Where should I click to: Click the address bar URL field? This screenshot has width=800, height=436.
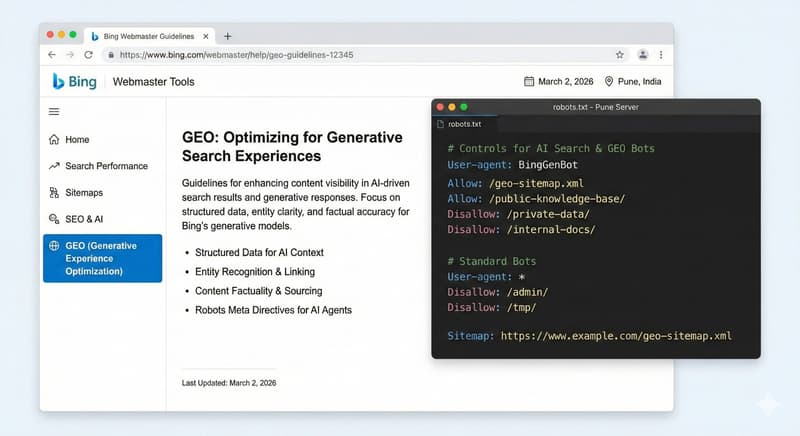point(360,55)
